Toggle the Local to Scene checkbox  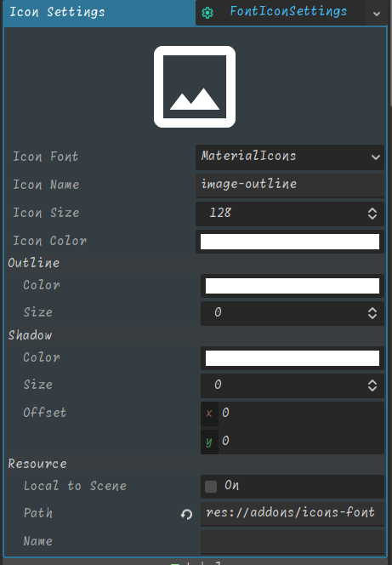pos(211,487)
